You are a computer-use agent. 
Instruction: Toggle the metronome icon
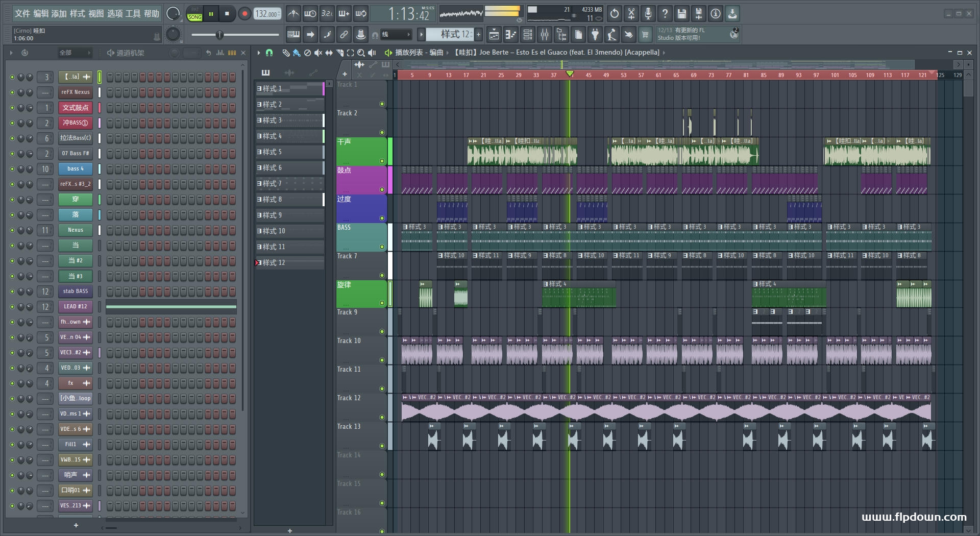point(293,14)
